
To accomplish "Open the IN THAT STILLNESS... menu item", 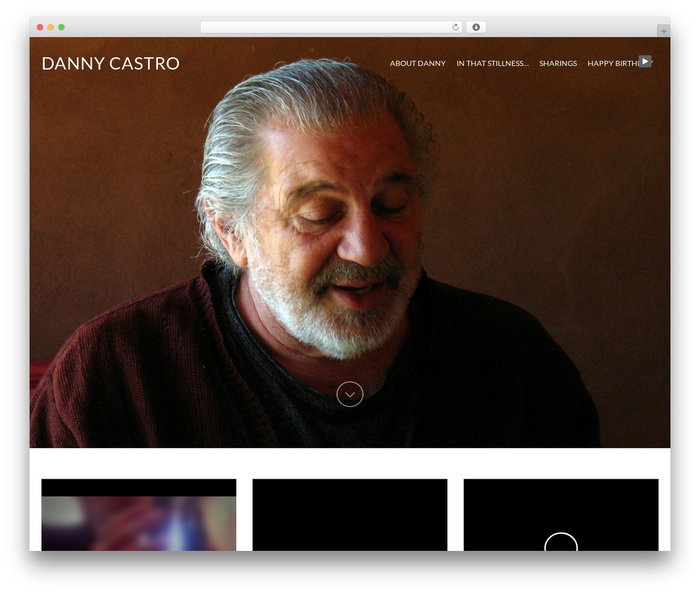I will (x=493, y=63).
